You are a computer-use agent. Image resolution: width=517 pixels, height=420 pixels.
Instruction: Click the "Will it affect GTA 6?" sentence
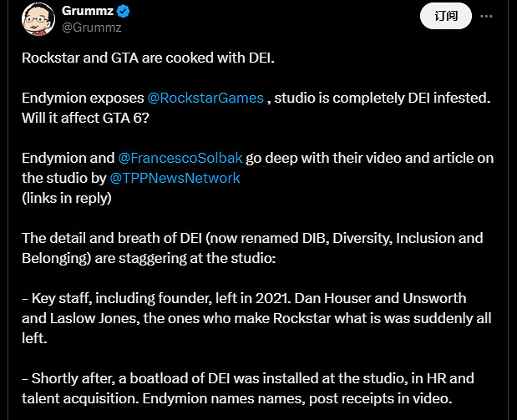coord(87,118)
